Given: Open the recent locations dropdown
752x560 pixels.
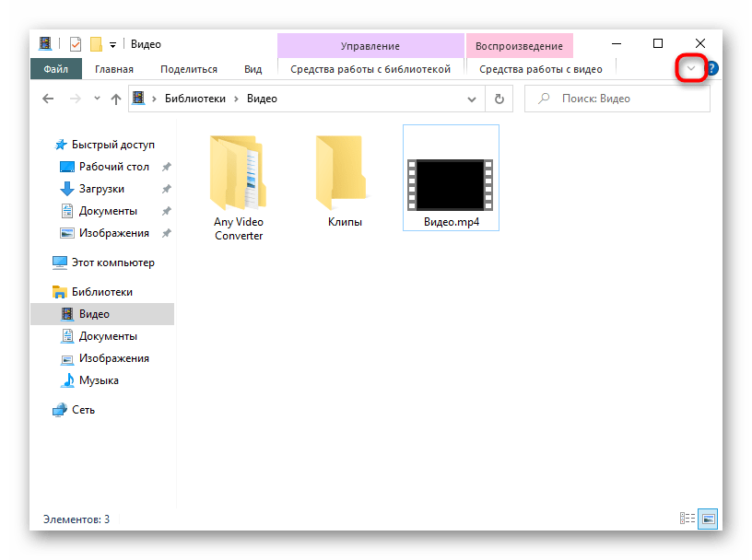Looking at the screenshot, I should point(97,99).
